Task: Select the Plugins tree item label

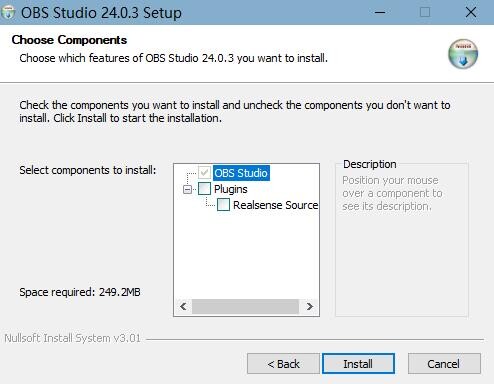Action: [231, 189]
